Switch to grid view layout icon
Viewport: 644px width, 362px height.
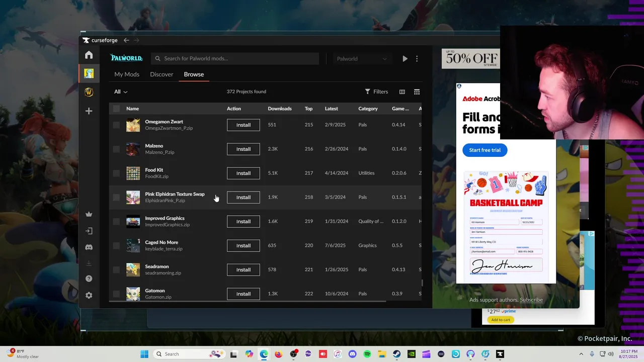pos(417,92)
